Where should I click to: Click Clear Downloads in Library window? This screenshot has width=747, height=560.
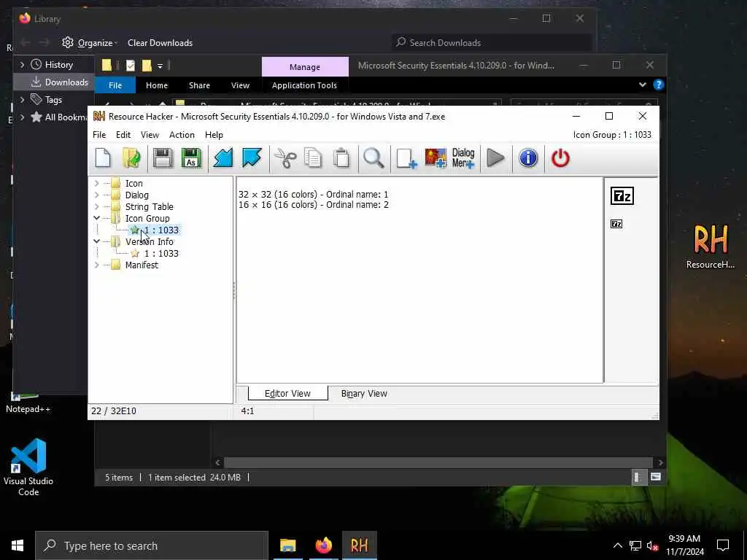click(x=160, y=43)
